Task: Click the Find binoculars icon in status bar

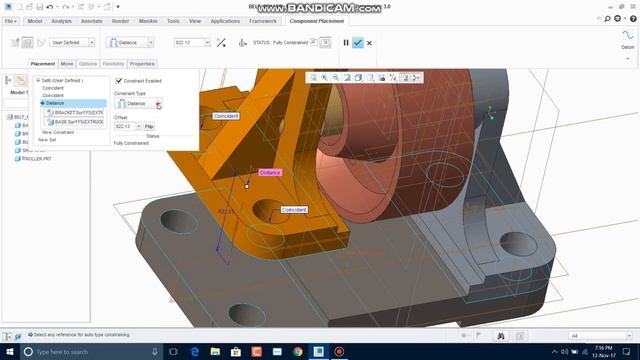Action: (x=500, y=336)
